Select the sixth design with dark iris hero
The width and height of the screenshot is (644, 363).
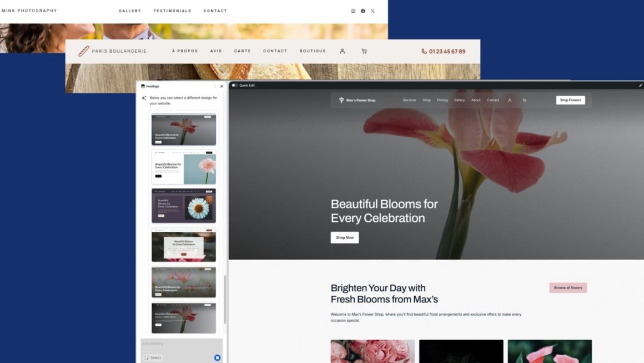(x=184, y=318)
